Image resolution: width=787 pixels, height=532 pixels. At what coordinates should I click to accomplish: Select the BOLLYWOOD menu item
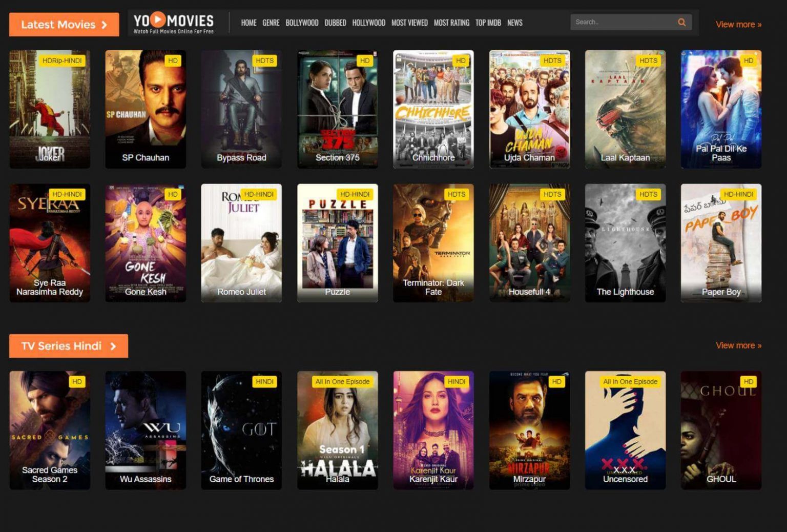point(302,23)
